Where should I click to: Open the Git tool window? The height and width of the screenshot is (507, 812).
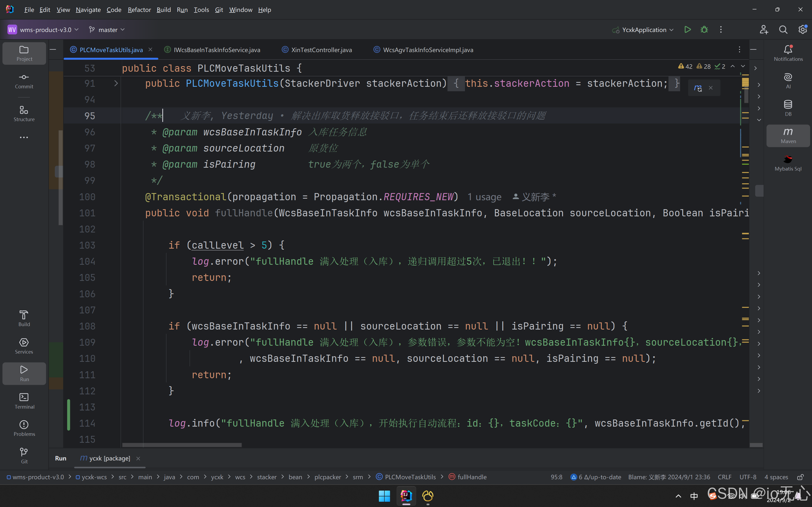pyautogui.click(x=24, y=456)
